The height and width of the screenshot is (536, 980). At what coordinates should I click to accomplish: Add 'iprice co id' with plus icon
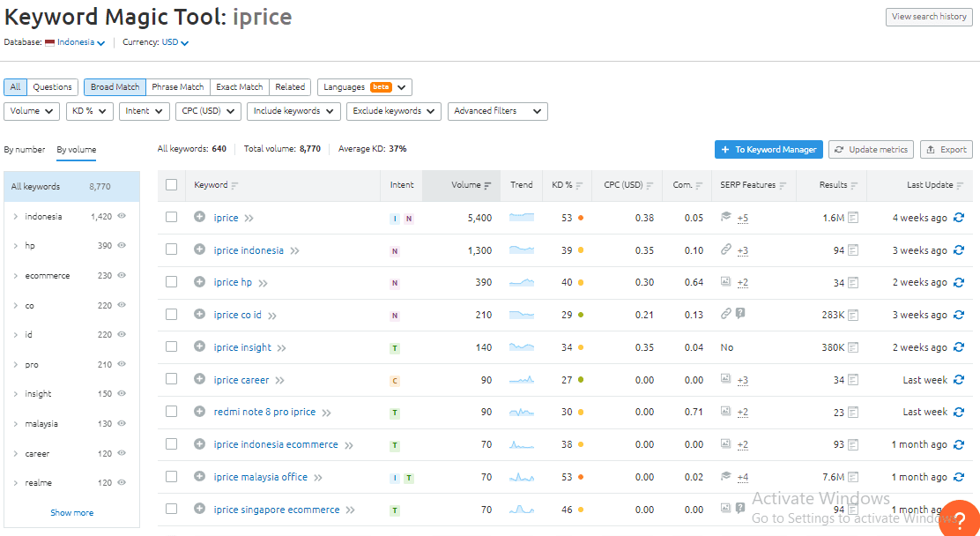click(199, 314)
